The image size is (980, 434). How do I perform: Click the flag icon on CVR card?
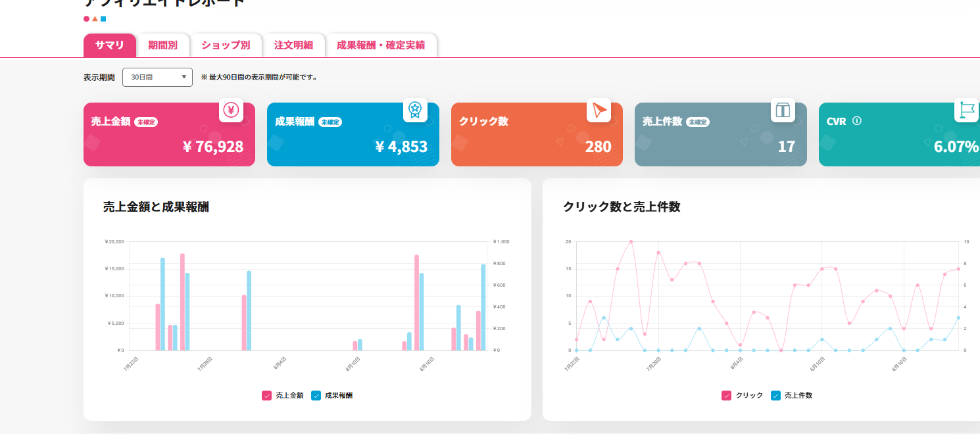(x=966, y=110)
